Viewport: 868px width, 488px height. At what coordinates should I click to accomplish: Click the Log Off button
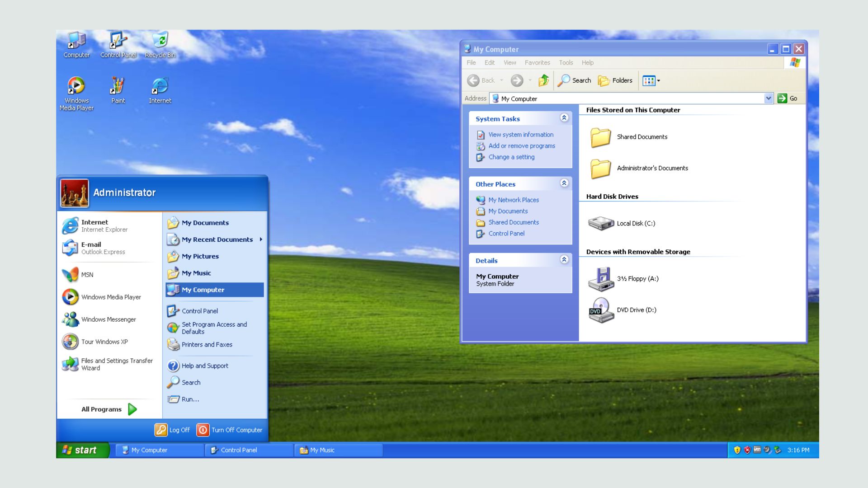172,430
